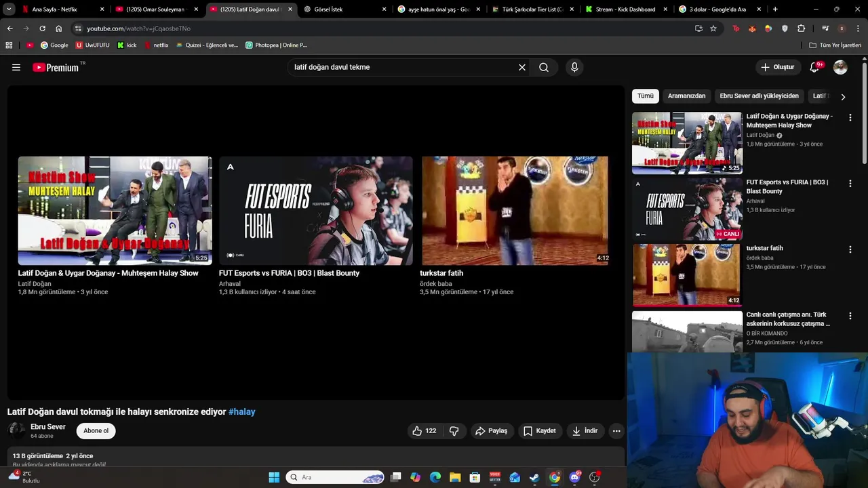Image resolution: width=868 pixels, height=488 pixels.
Task: Play endscreen turkstar fatih thumbnail
Action: tap(515, 211)
